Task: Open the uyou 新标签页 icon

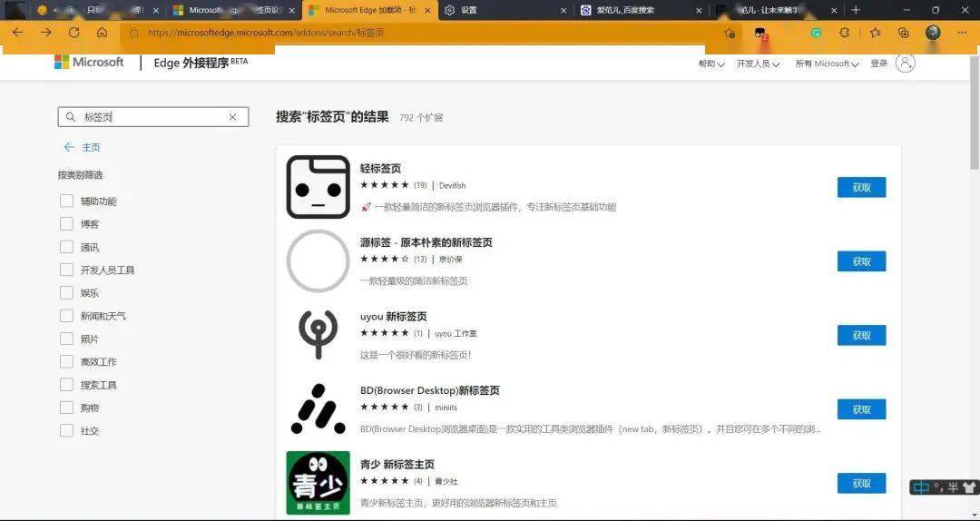Action: pyautogui.click(x=318, y=335)
